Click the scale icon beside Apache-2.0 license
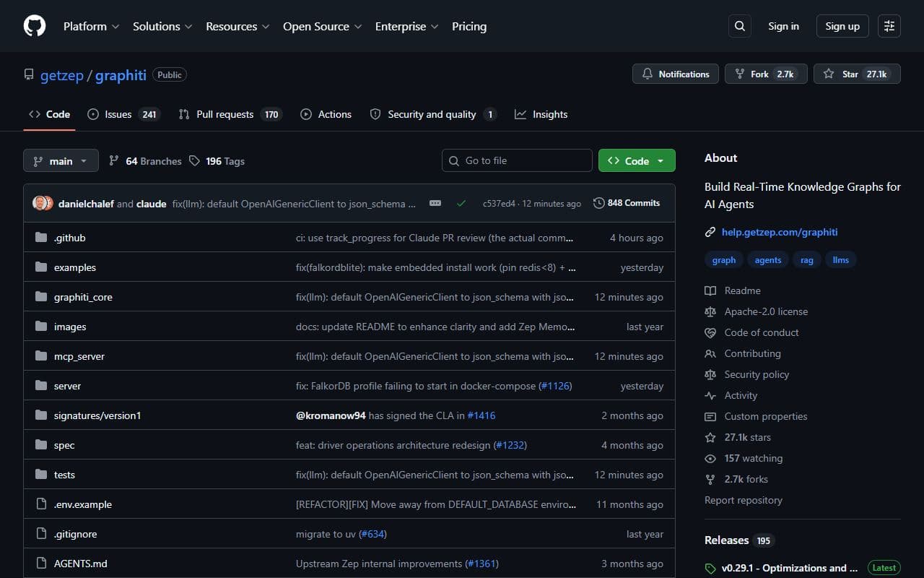 coord(710,311)
